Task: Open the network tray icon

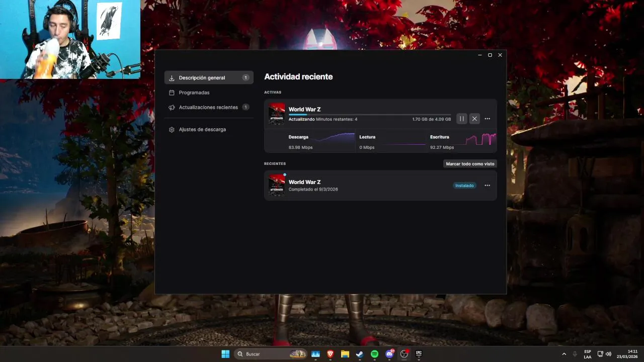Action: tap(600, 354)
